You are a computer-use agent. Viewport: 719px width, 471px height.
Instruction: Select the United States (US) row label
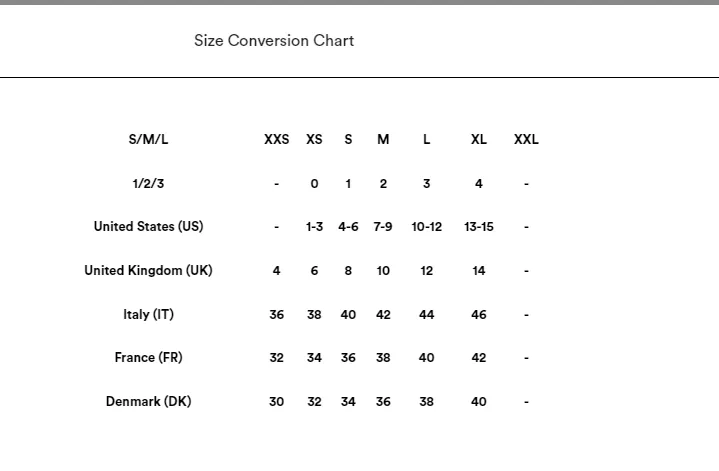tap(148, 227)
